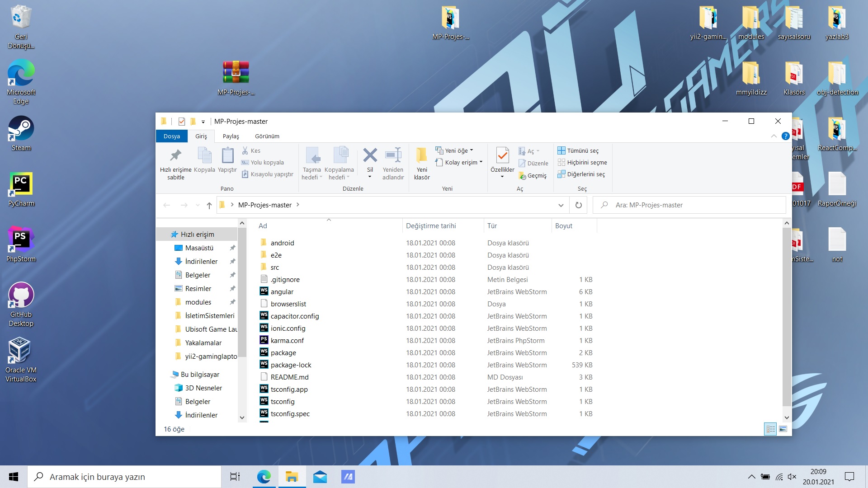Click the Kopyala copy icon
This screenshot has width=868, height=488.
(204, 160)
